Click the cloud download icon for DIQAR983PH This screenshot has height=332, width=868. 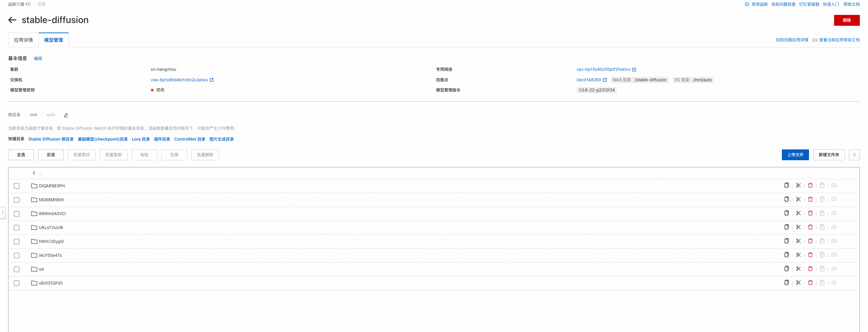click(834, 185)
